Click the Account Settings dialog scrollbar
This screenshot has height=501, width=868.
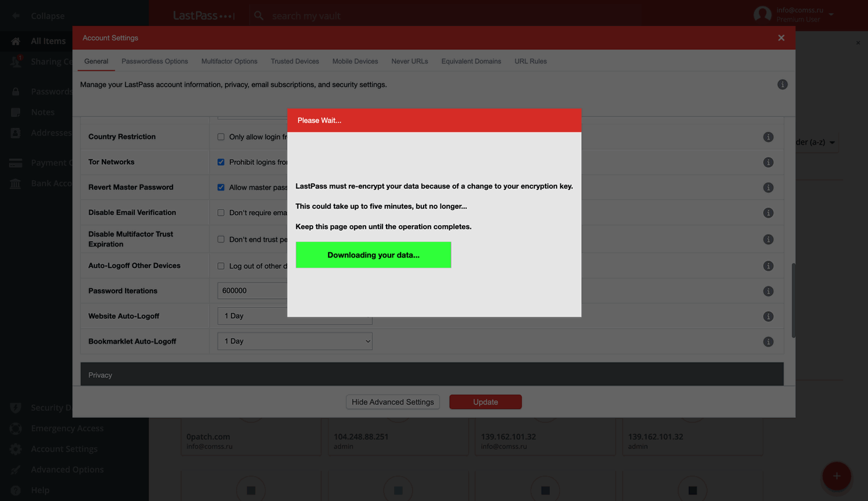coord(793,301)
